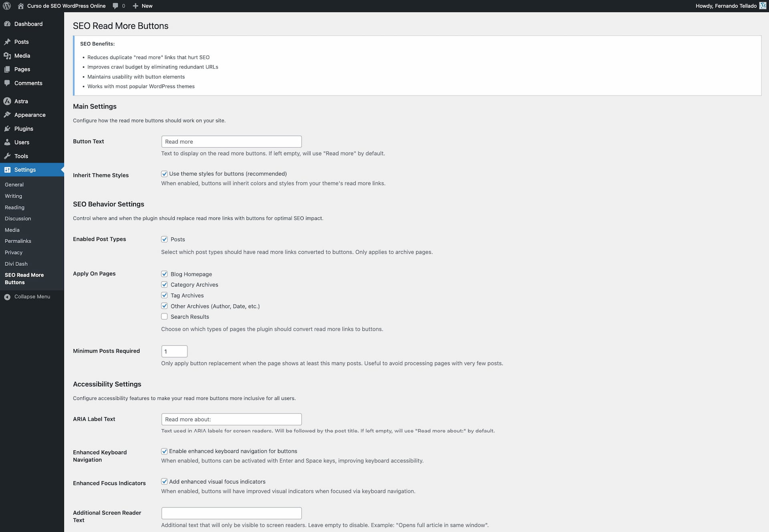Screen dimensions: 769x532
Task: Click the Users sidebar icon
Action: (7, 142)
